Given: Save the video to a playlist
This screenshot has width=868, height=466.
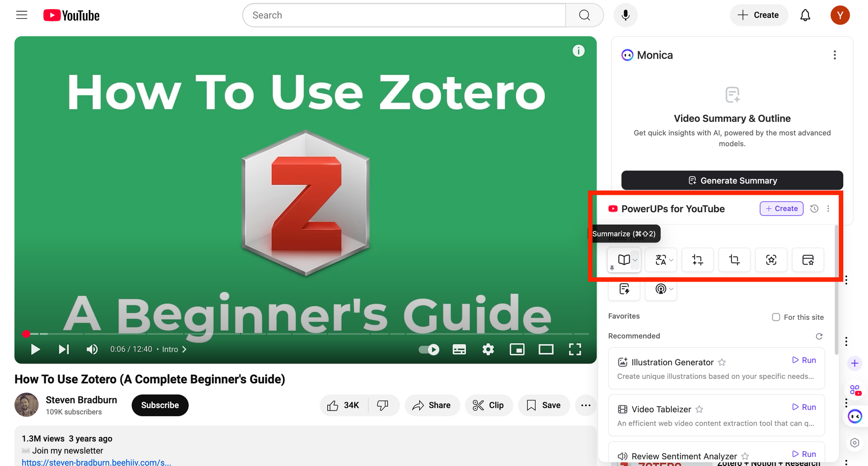Looking at the screenshot, I should tap(544, 405).
